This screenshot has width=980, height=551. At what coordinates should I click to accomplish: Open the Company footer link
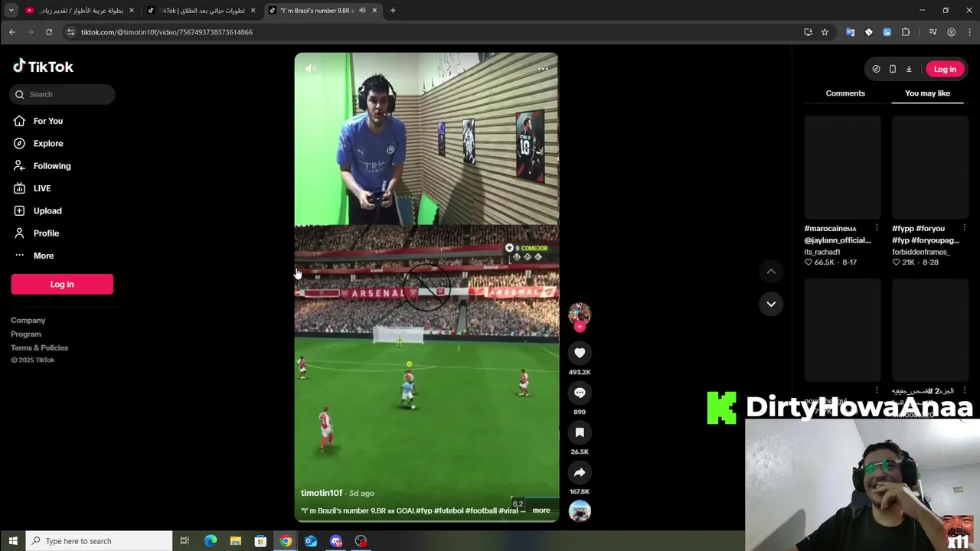coord(28,321)
